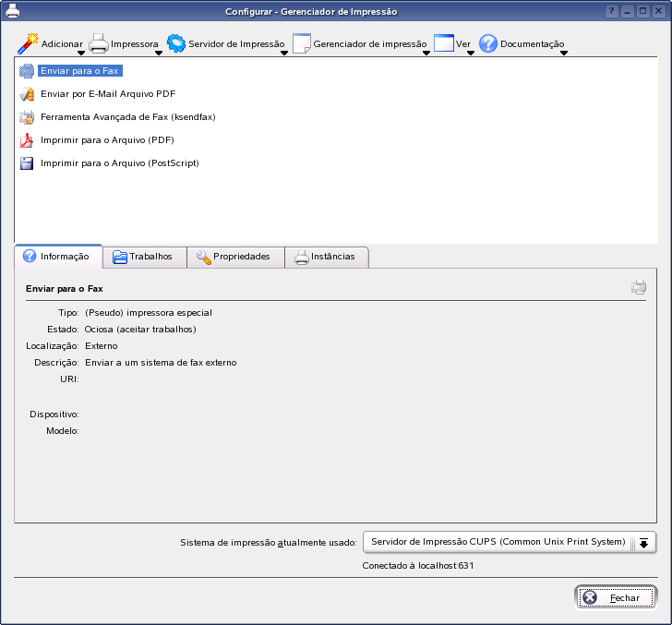Open the Ver toolbar label

click(x=462, y=43)
